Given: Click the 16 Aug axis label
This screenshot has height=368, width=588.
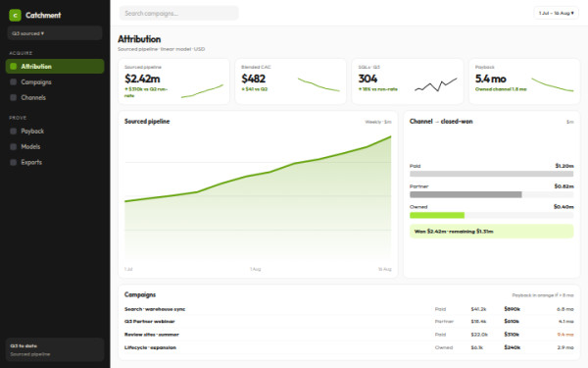Looking at the screenshot, I should coord(385,269).
